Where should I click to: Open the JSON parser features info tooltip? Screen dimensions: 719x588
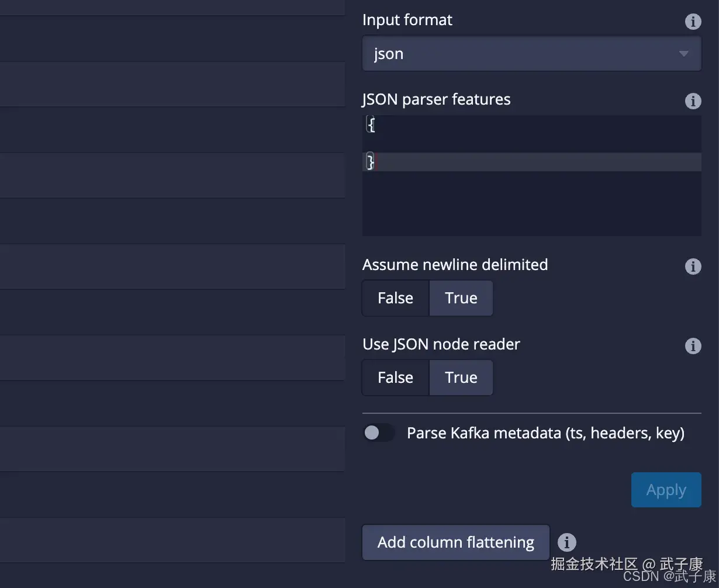pyautogui.click(x=693, y=101)
